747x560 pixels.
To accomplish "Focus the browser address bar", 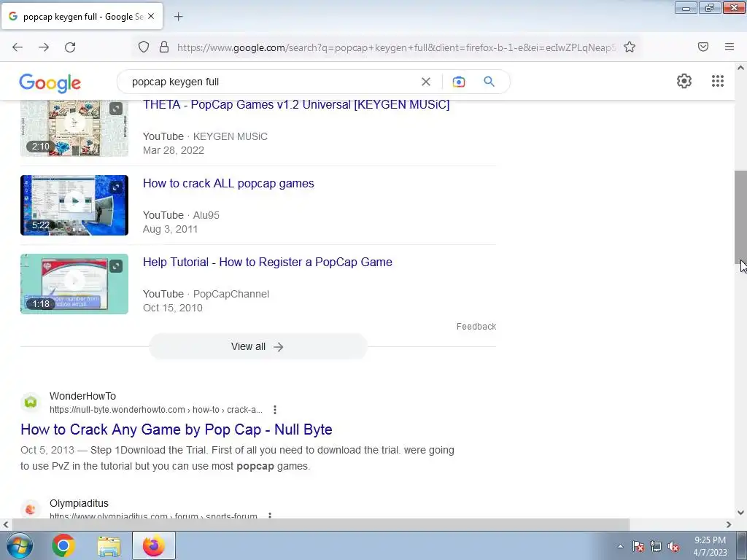I will pyautogui.click(x=395, y=47).
